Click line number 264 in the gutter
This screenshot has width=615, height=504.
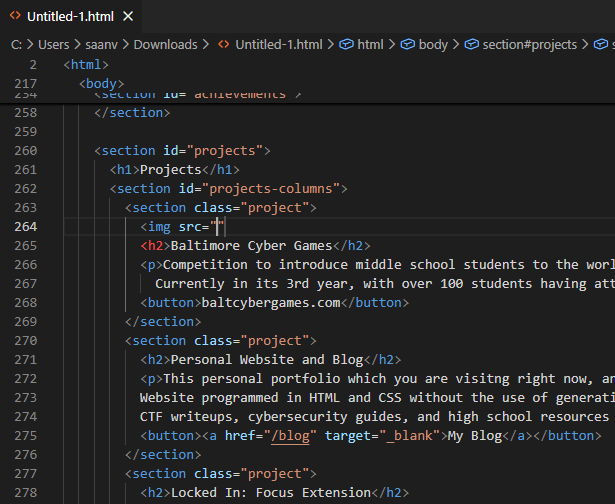[x=25, y=227]
